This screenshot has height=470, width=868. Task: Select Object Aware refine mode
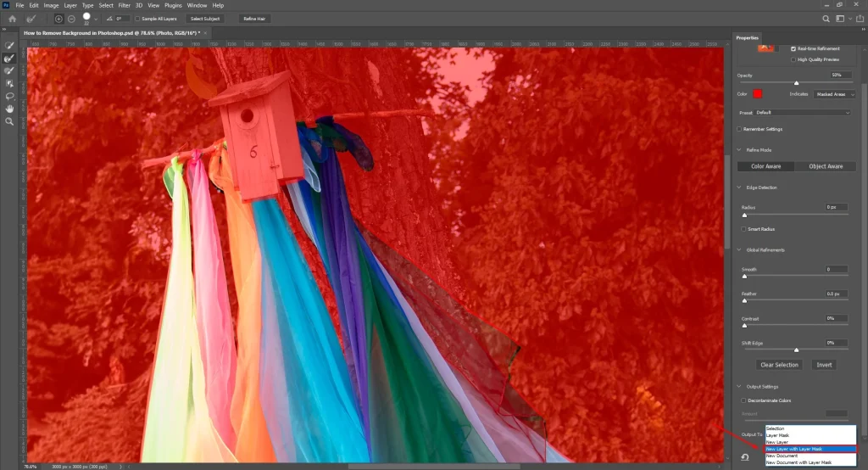[x=826, y=166]
